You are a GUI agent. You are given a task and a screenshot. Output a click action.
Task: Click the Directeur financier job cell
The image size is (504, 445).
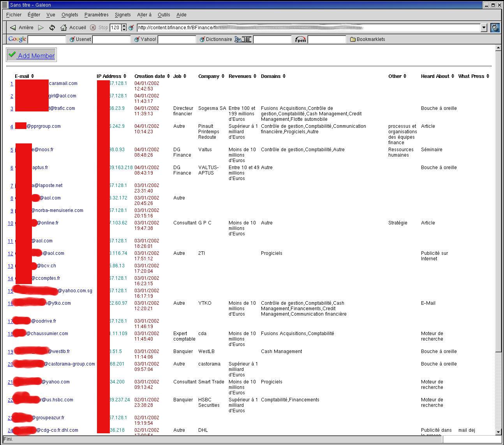[x=183, y=111]
